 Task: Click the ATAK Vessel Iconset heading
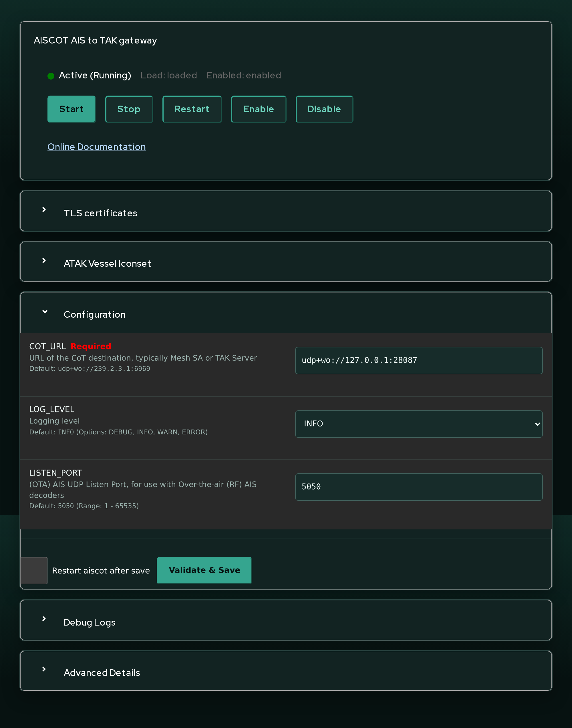click(x=107, y=264)
